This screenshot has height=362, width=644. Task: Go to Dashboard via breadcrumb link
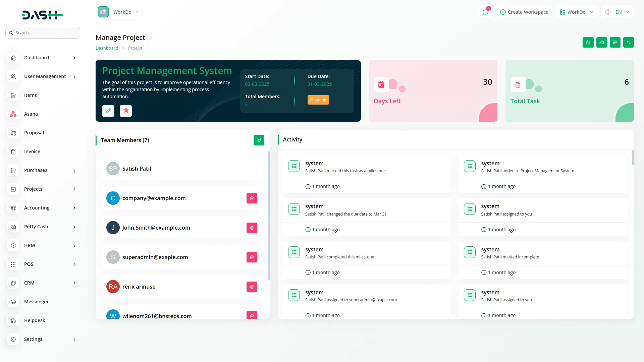coord(107,48)
